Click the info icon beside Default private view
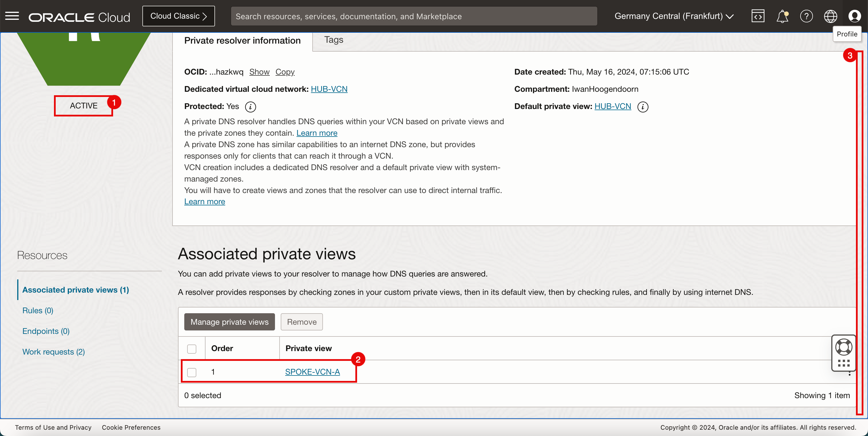The image size is (868, 436). coord(643,107)
